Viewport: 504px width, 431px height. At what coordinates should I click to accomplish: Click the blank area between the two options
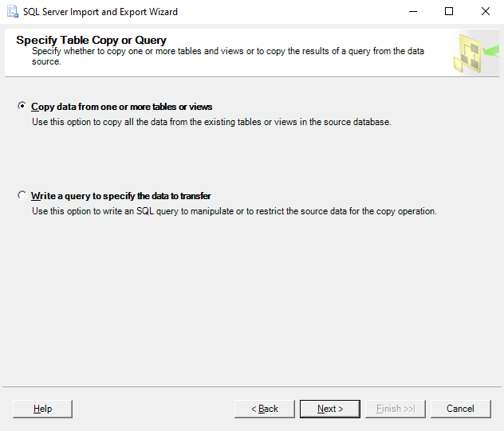[x=239, y=159]
